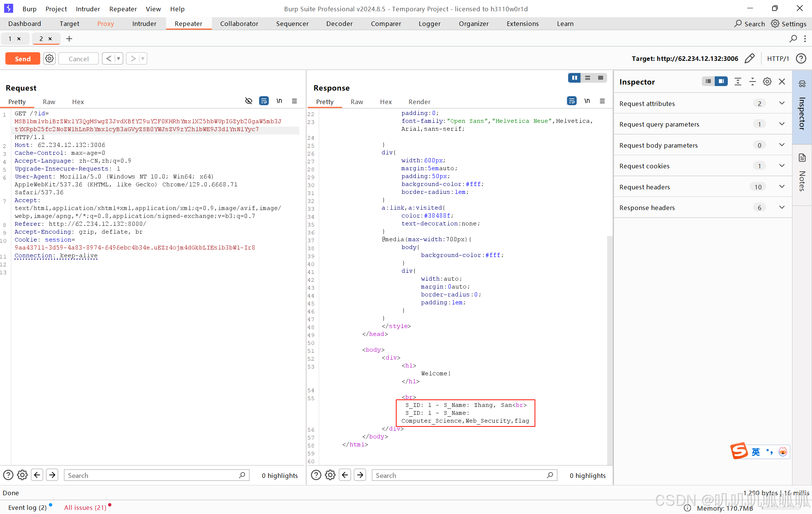Click the request send-options gear icon
This screenshot has width=812, height=514.
49,59
